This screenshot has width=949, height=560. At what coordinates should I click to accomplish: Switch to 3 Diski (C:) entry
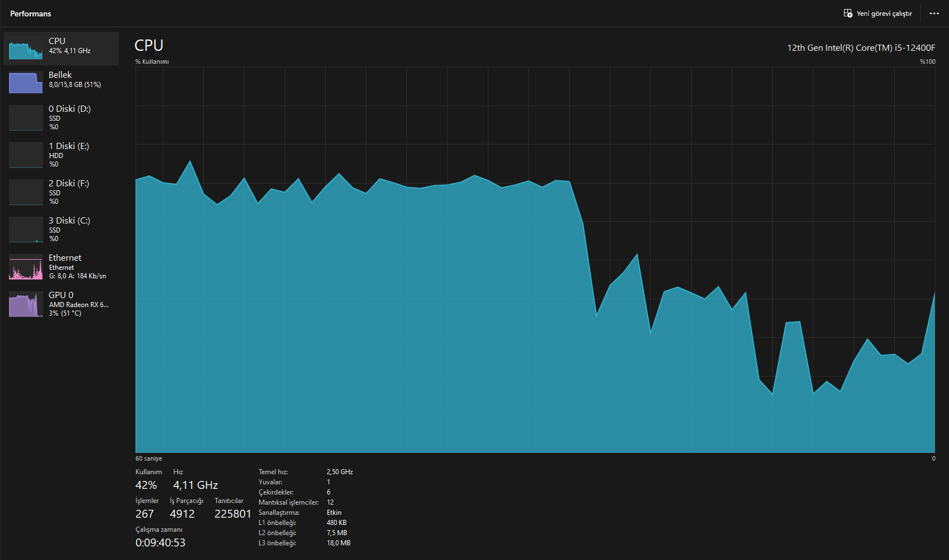click(x=61, y=229)
